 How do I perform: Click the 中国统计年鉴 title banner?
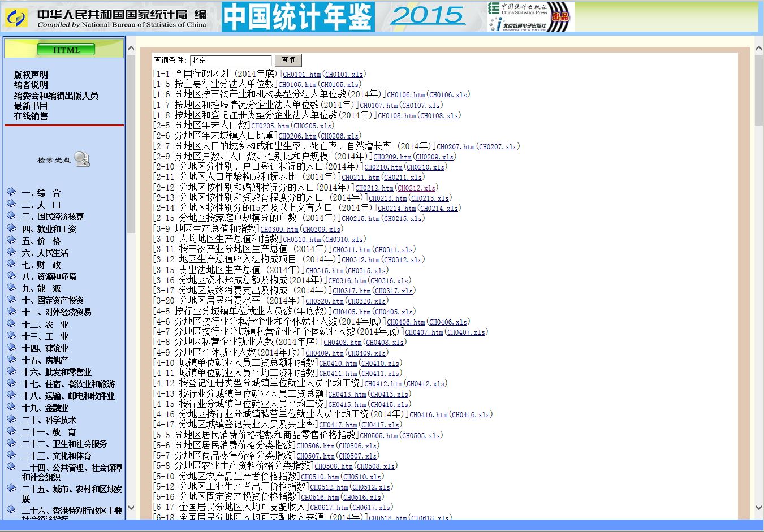(x=298, y=16)
